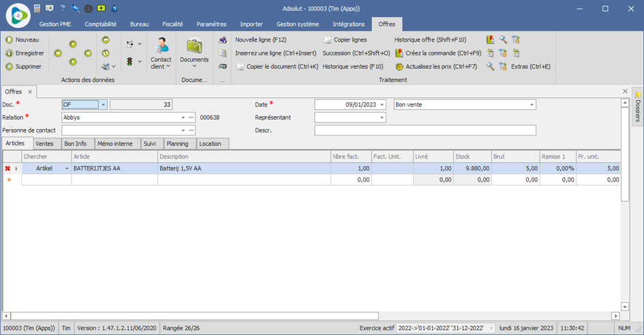Click the magnifier icon beside Historique offre

(x=503, y=40)
